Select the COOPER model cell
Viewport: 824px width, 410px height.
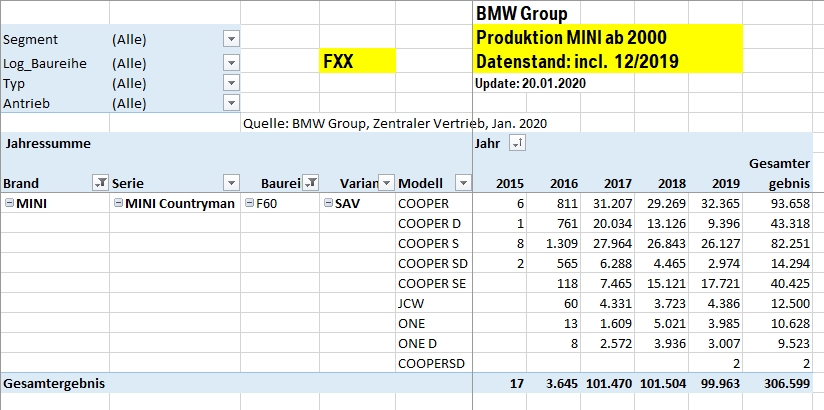(x=434, y=203)
